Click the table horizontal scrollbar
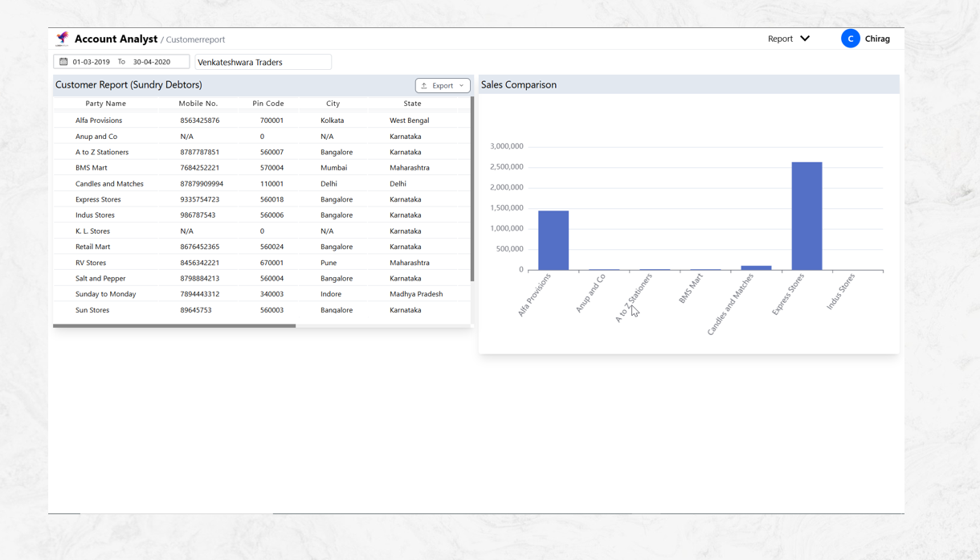The height and width of the screenshot is (560, 980). click(174, 325)
